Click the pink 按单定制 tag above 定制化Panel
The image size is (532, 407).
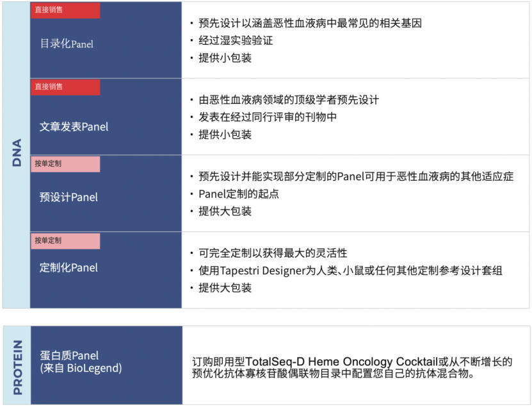pyautogui.click(x=65, y=241)
